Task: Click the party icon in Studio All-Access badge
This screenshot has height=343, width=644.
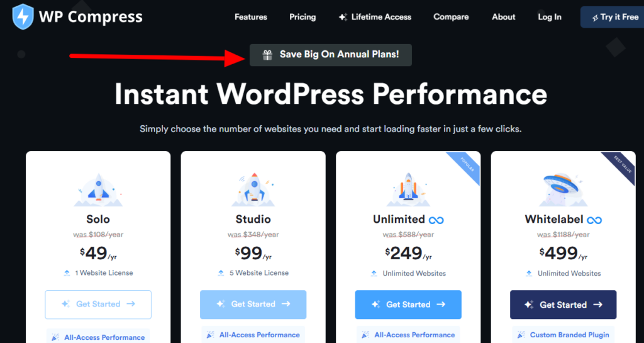Action: 210,335
